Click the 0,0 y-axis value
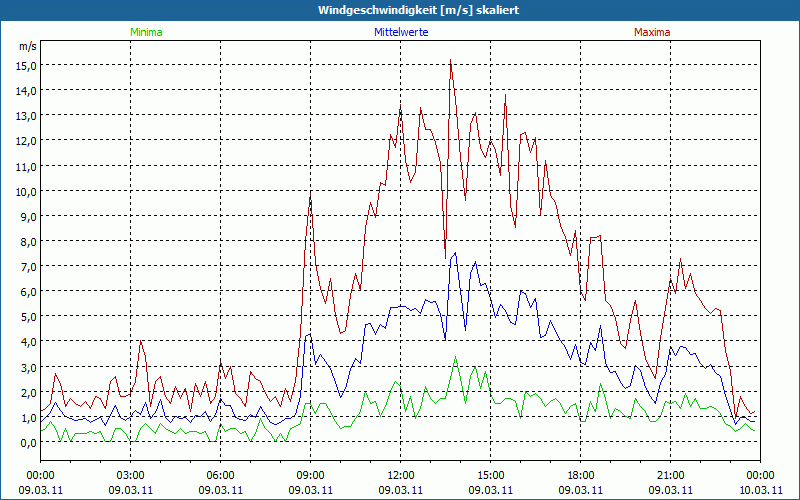 pos(30,443)
